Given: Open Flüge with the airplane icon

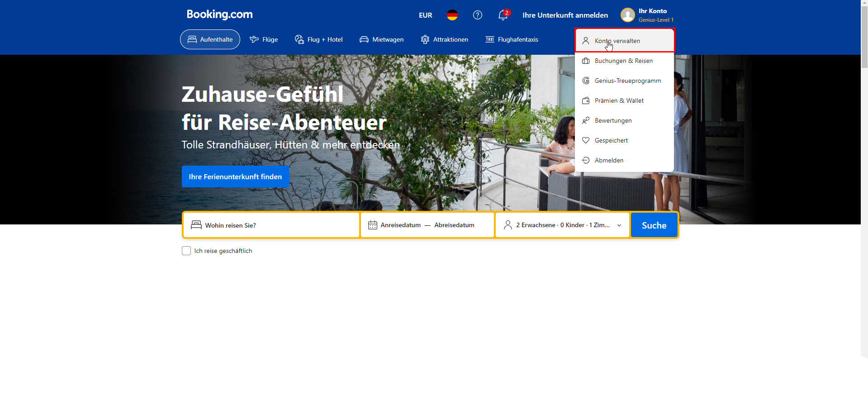Looking at the screenshot, I should (x=264, y=39).
